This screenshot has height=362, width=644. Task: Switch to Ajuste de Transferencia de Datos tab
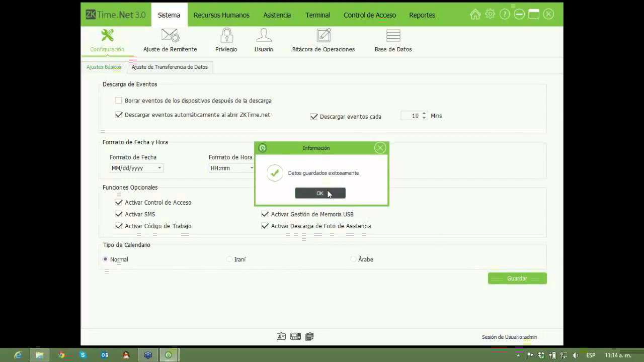click(170, 67)
